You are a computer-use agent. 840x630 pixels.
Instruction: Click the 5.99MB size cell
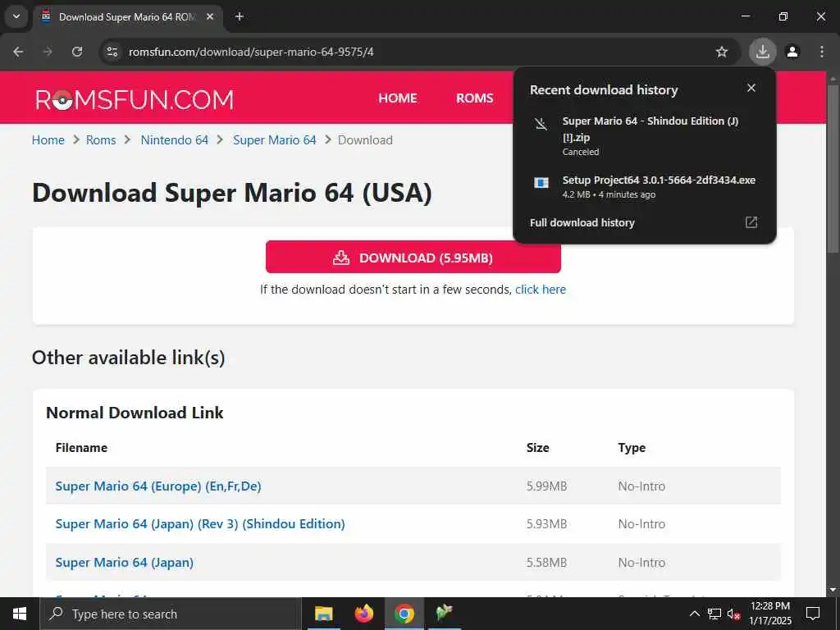tap(546, 486)
